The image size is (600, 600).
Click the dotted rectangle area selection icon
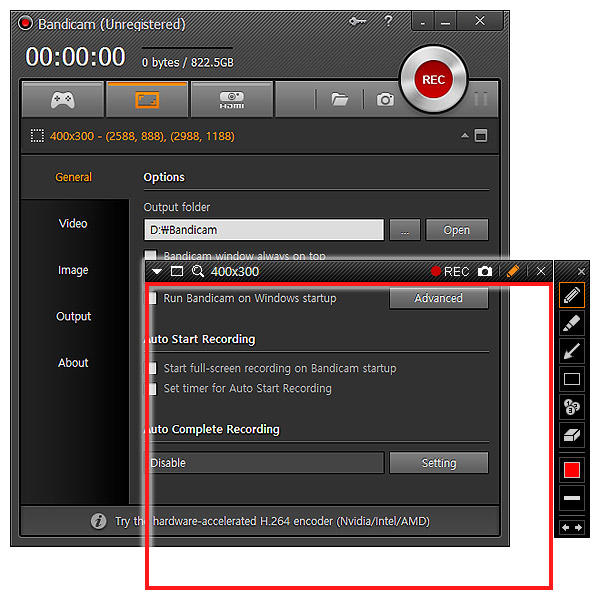(x=37, y=136)
